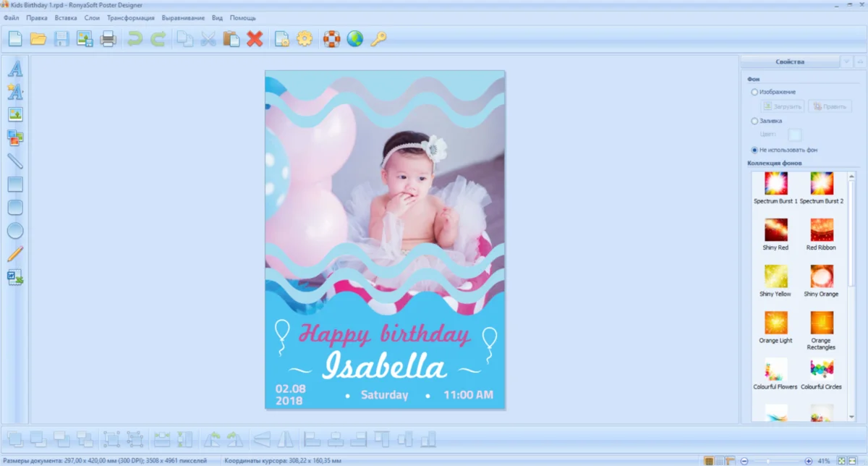
Task: Open the Слои menu
Action: pyautogui.click(x=92, y=17)
